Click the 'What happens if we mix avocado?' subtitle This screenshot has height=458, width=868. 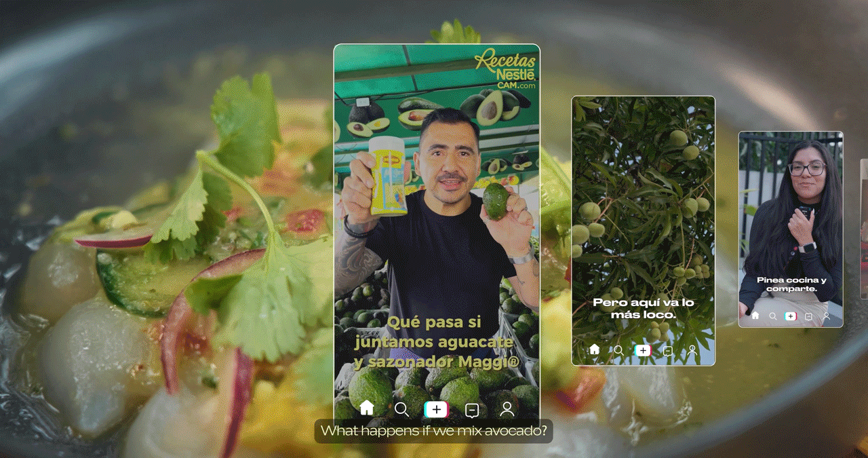click(x=433, y=430)
